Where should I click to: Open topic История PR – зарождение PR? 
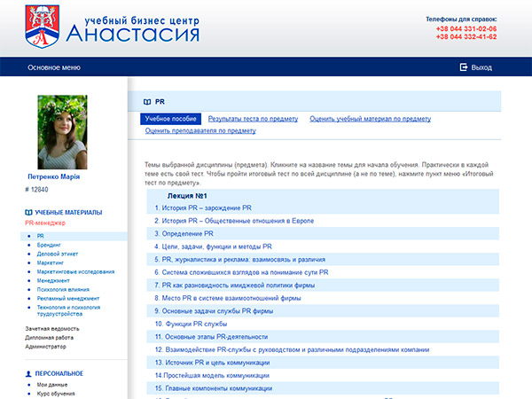203,207
